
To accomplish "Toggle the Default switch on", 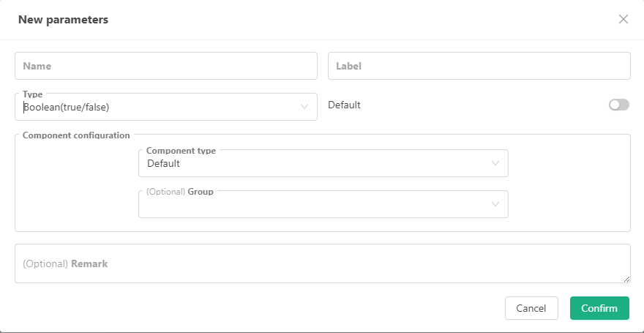I will tap(618, 105).
